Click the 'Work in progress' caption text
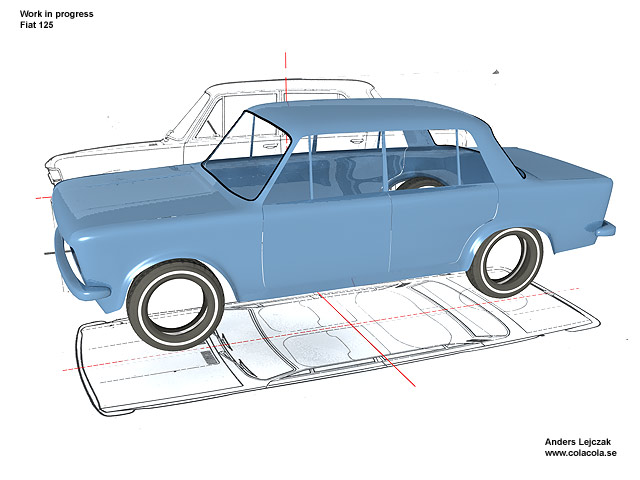 coord(56,14)
